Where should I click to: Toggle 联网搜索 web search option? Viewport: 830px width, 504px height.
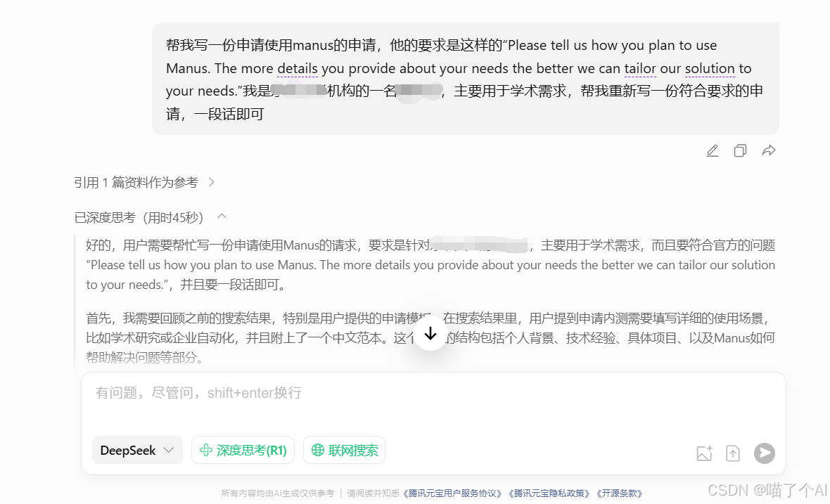point(344,450)
